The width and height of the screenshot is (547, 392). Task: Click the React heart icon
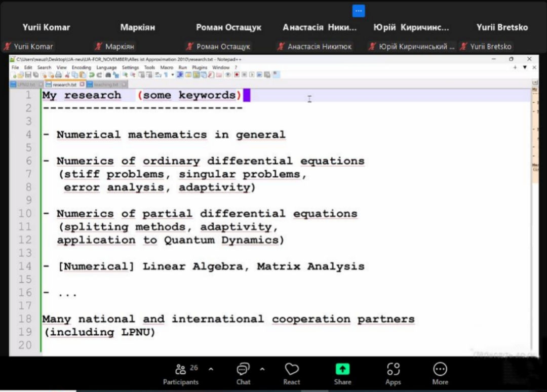pyautogui.click(x=292, y=374)
